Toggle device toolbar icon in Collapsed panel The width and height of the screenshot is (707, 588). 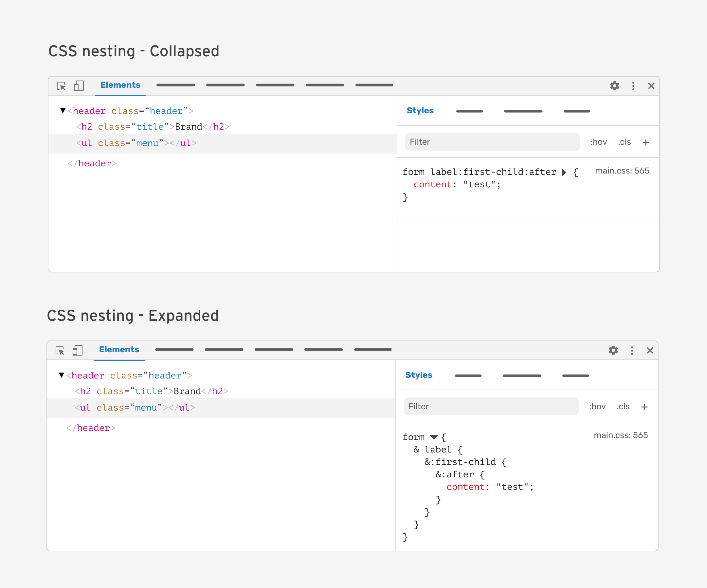[79, 86]
